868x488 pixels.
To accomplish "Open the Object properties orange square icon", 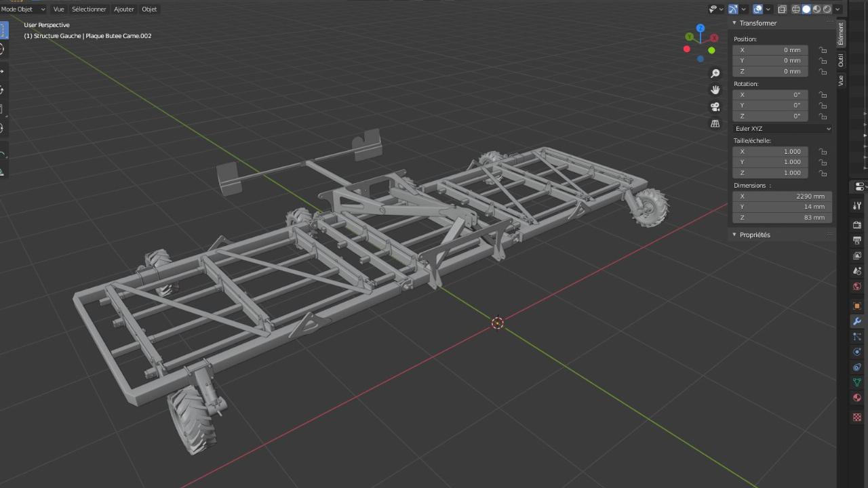I will [857, 306].
